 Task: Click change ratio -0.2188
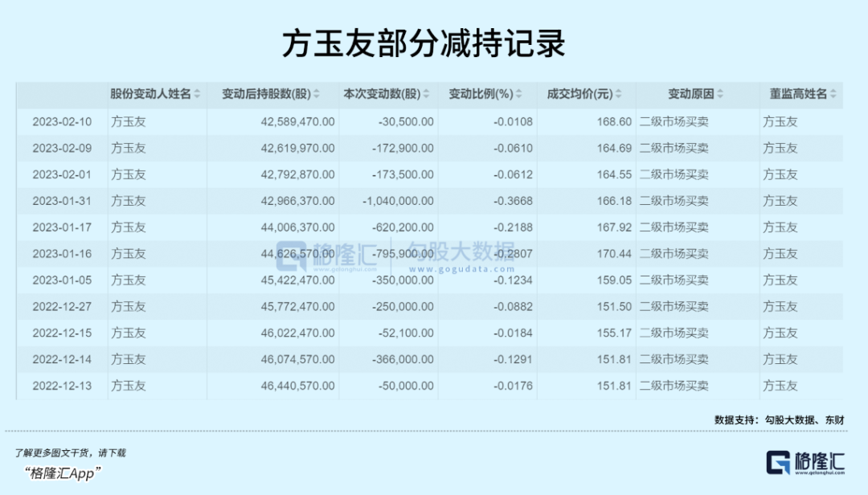[513, 227]
